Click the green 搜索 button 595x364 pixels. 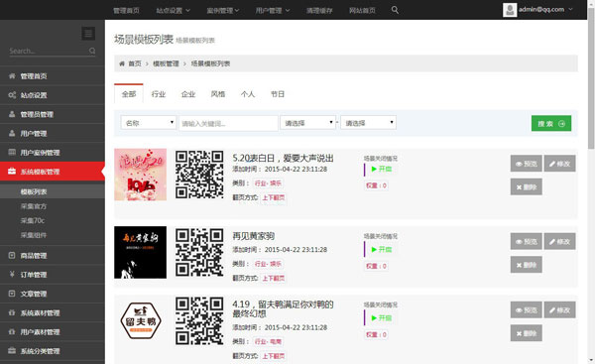point(551,123)
